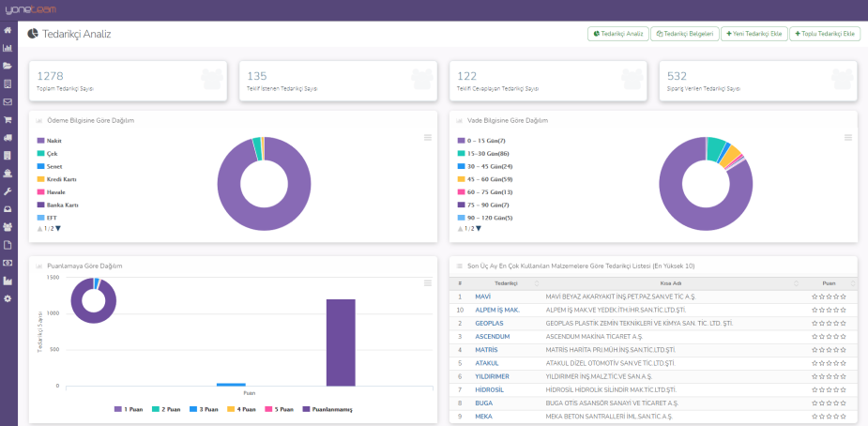The image size is (868, 426).
Task: Toggle Nakit series in payment legend
Action: click(53, 140)
